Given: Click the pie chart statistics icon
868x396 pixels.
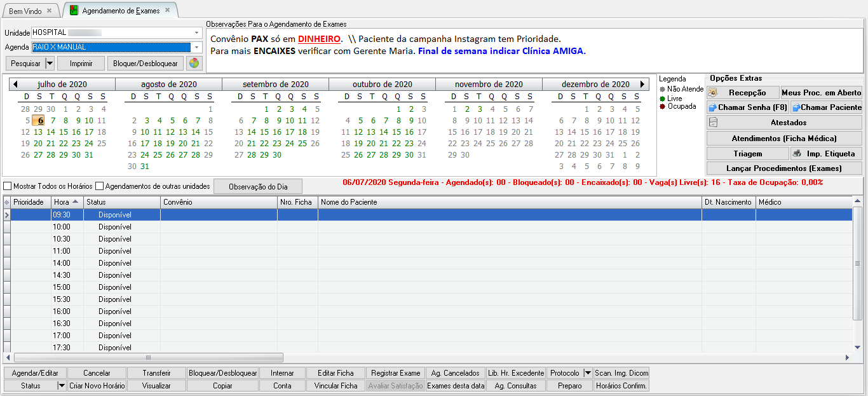Looking at the screenshot, I should pyautogui.click(x=194, y=64).
